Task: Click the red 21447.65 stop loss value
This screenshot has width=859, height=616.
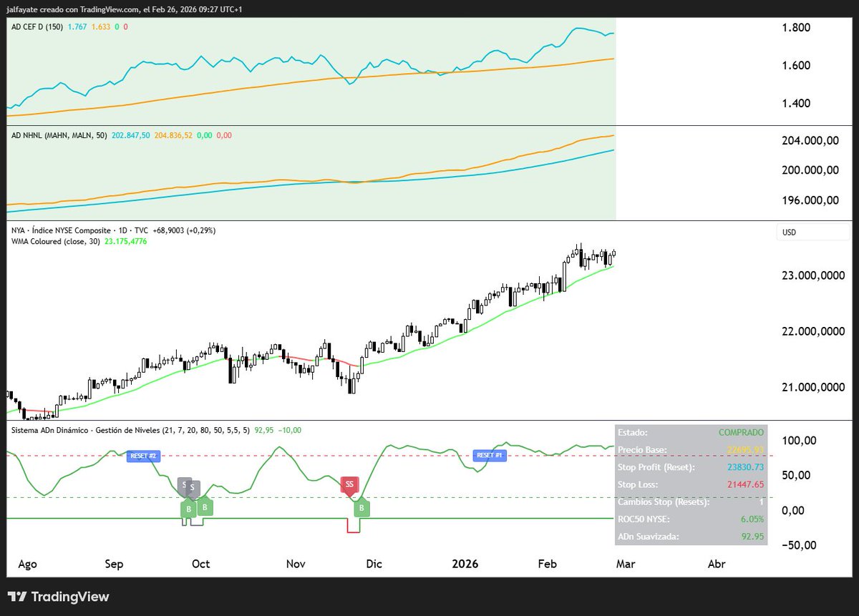Action: (745, 484)
